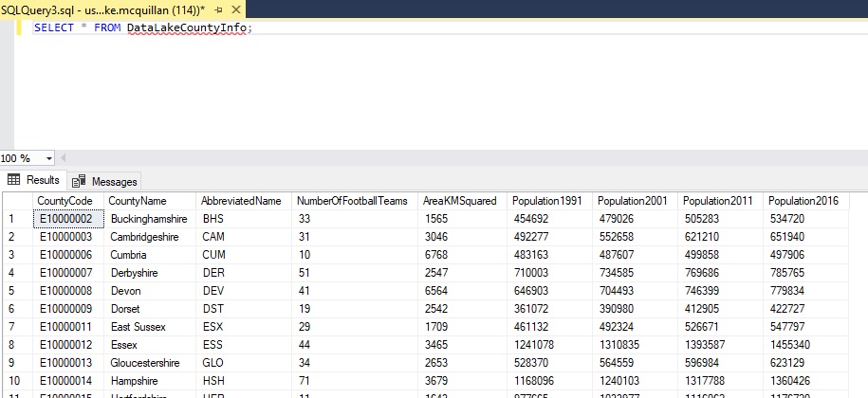Screen dimensions: 868x398
Task: Select the CountyCode column header
Action: coord(65,201)
